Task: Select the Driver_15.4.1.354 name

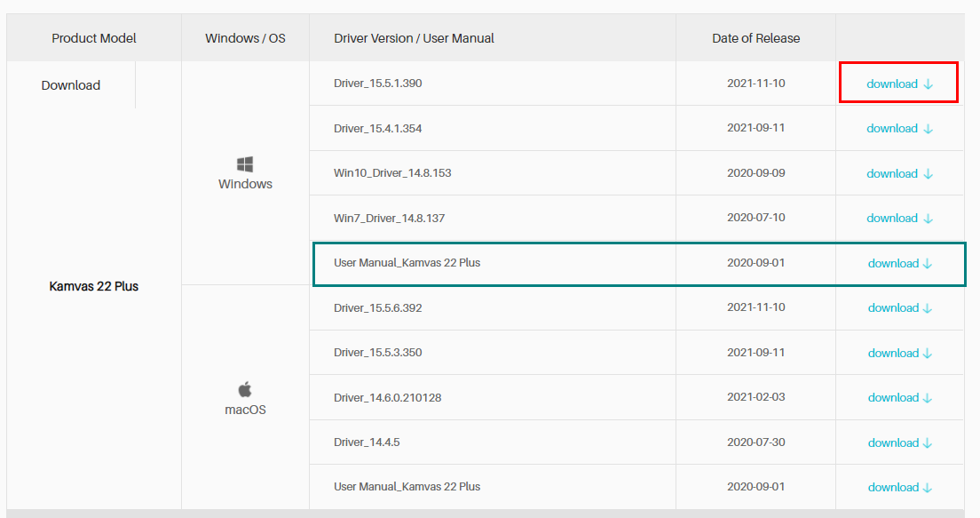Action: pos(377,128)
